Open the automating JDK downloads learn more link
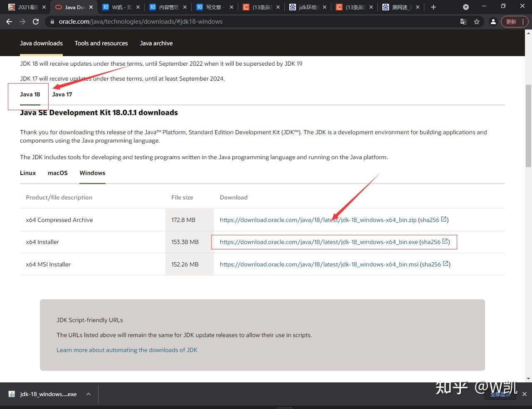The image size is (532, 409). [x=127, y=350]
